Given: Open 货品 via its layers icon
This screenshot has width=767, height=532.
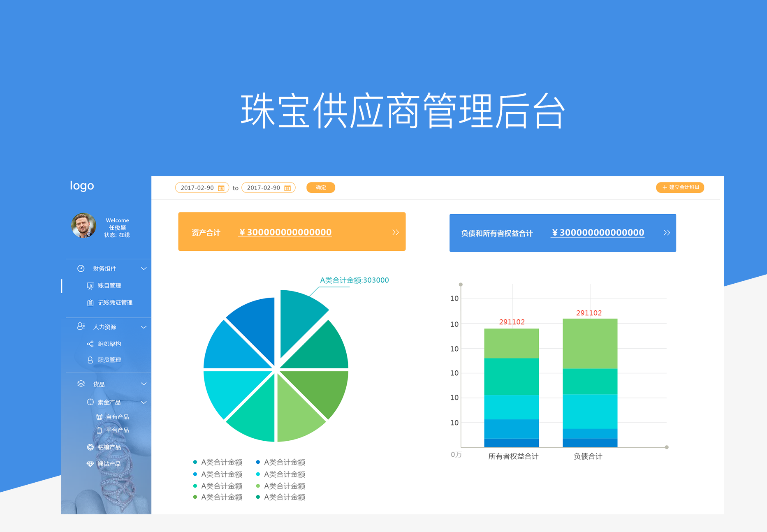Looking at the screenshot, I should point(81,383).
